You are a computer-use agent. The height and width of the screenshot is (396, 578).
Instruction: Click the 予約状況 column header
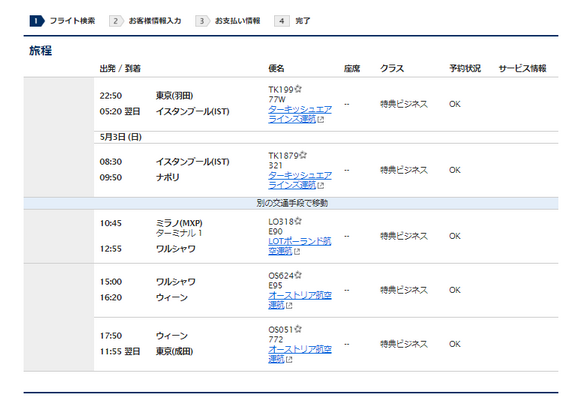(x=465, y=69)
